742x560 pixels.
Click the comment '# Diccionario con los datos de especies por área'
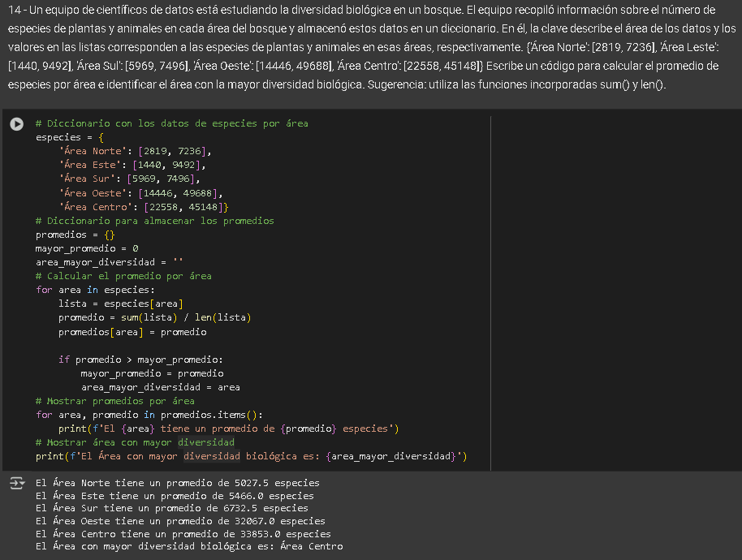(172, 123)
